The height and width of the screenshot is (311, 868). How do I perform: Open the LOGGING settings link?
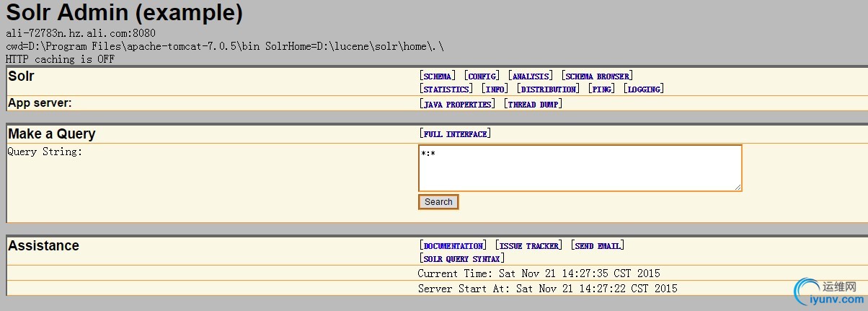(643, 89)
